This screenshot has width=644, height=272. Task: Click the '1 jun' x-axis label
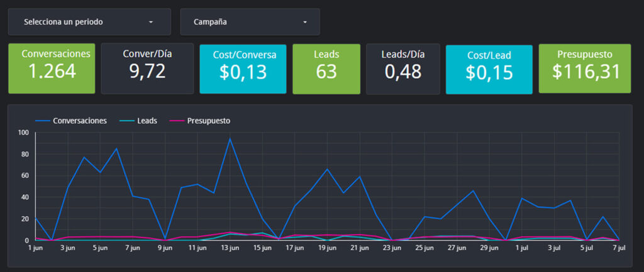[36, 248]
